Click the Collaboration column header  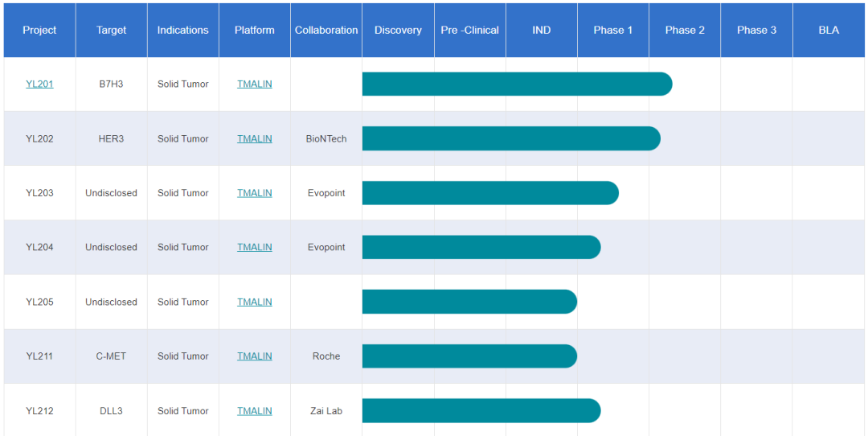[x=326, y=30]
